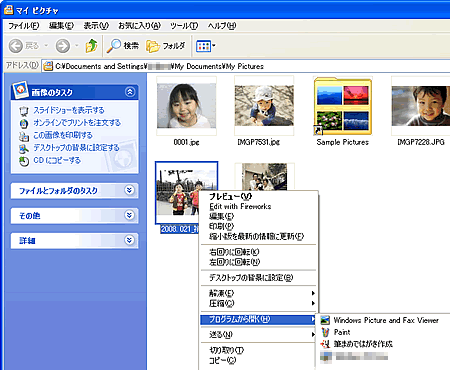Click the online print order globe icon

(x=23, y=123)
